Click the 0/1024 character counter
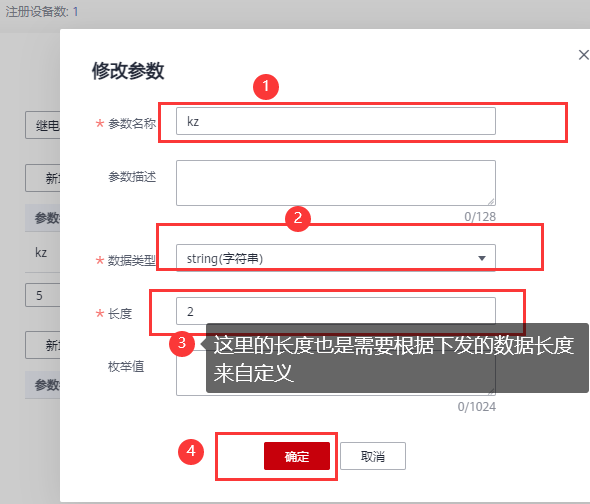This screenshot has height=504, width=590. tap(477, 407)
